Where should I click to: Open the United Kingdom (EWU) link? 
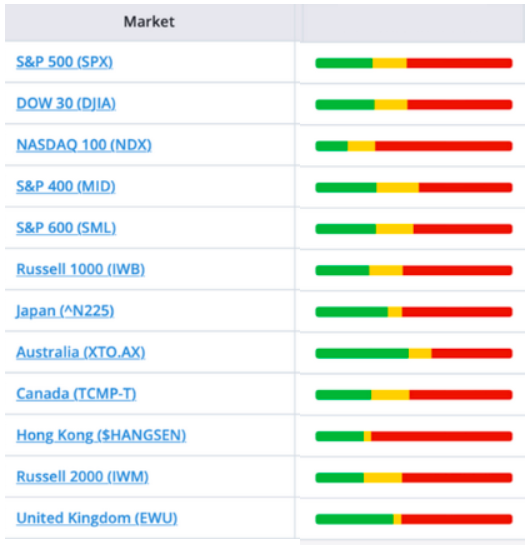(97, 518)
